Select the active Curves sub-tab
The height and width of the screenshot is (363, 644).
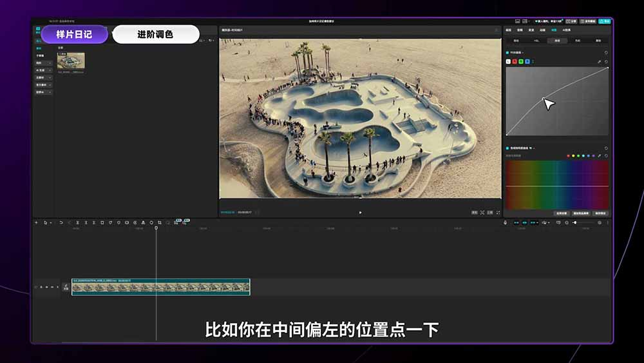557,41
